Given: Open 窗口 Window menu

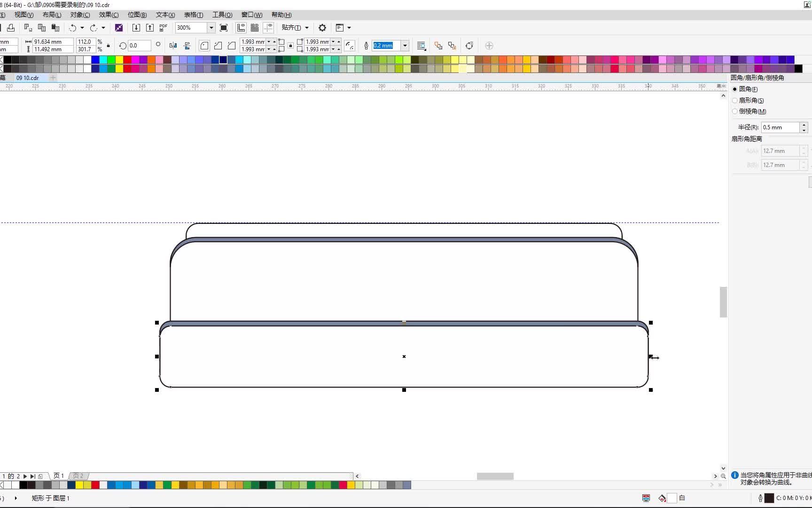Looking at the screenshot, I should pos(252,15).
